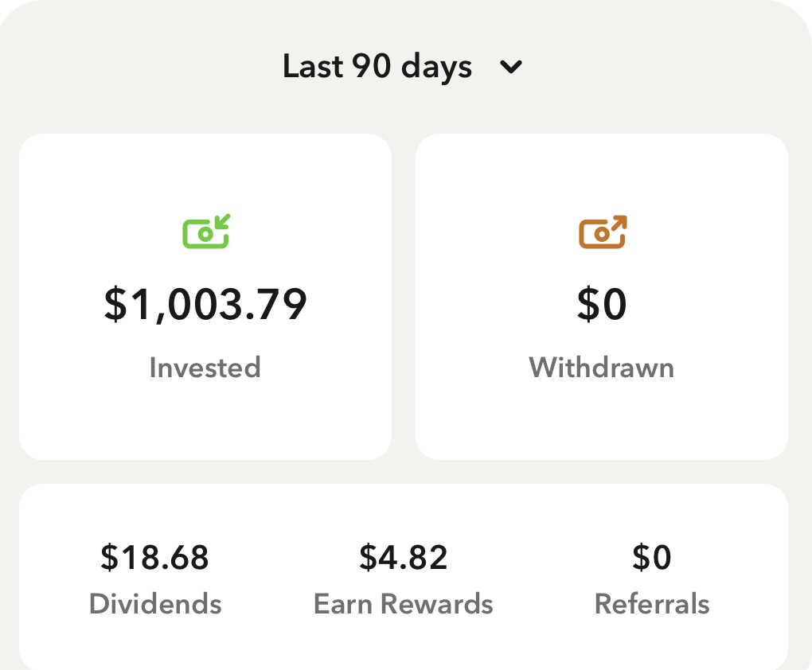Tap the "Invested" label

coord(205,368)
